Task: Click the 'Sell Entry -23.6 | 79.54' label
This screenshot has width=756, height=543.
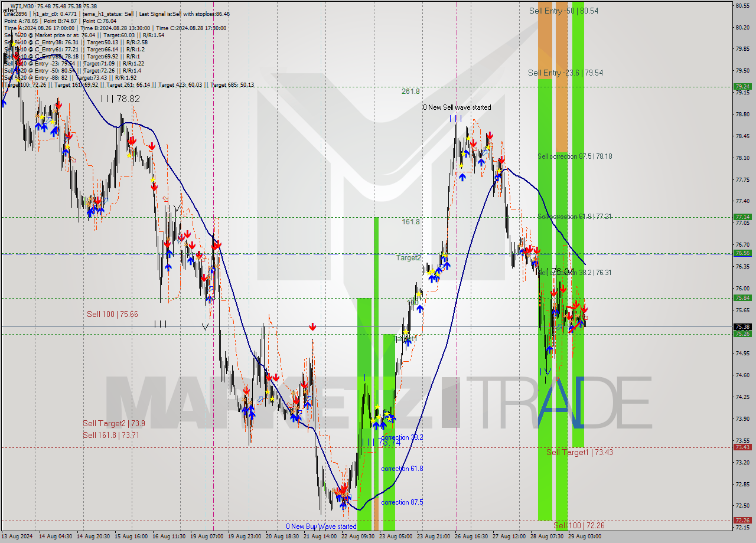Action: [565, 73]
